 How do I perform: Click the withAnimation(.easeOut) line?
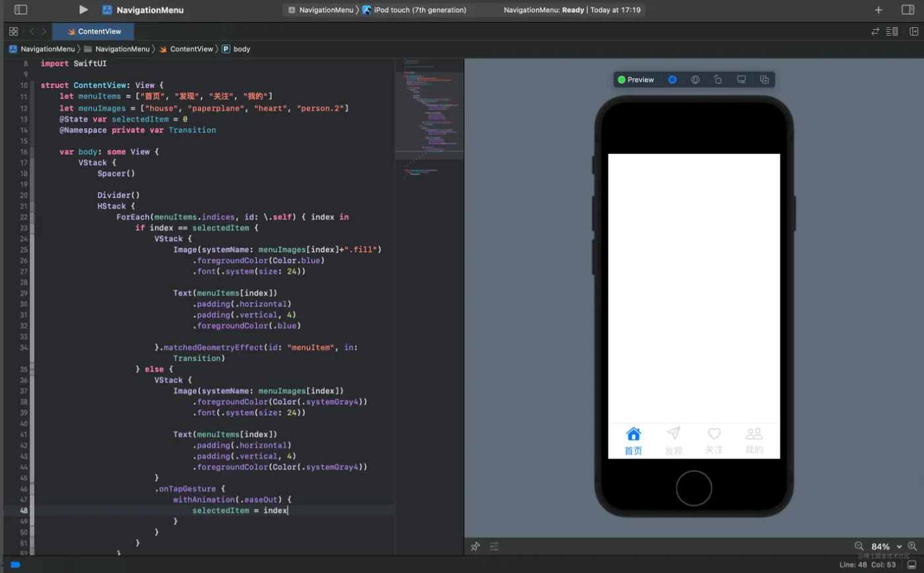click(232, 500)
